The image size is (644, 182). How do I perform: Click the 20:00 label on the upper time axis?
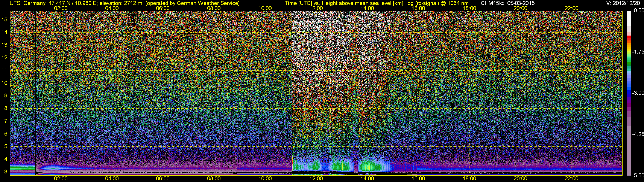click(x=521, y=8)
